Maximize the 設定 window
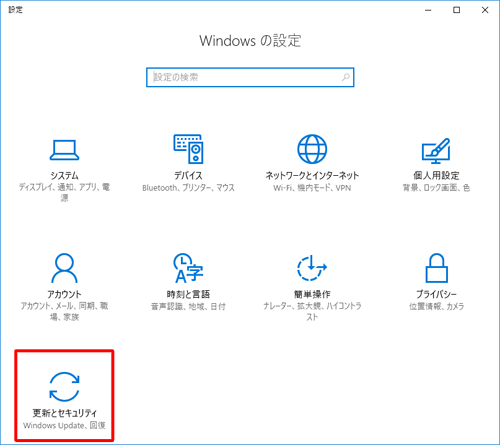 tap(457, 10)
